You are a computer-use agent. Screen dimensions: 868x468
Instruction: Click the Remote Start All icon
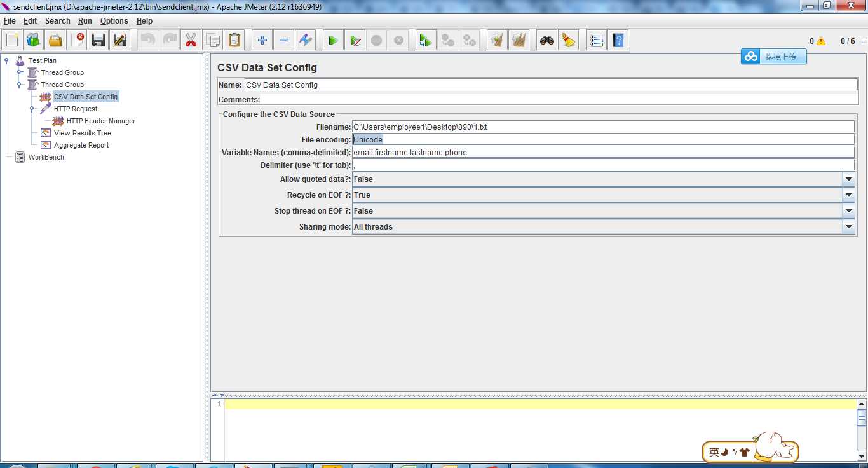tap(425, 40)
